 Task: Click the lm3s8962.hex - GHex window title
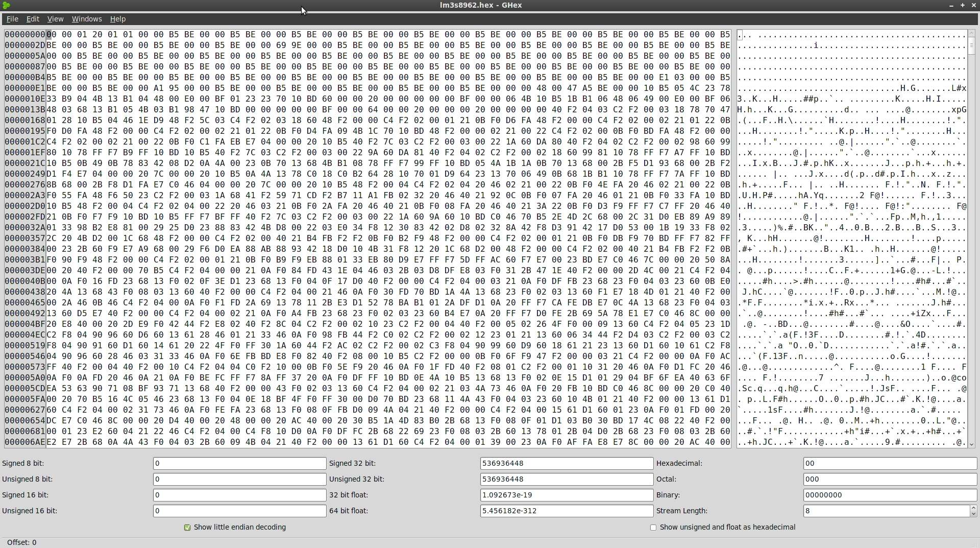[481, 5]
